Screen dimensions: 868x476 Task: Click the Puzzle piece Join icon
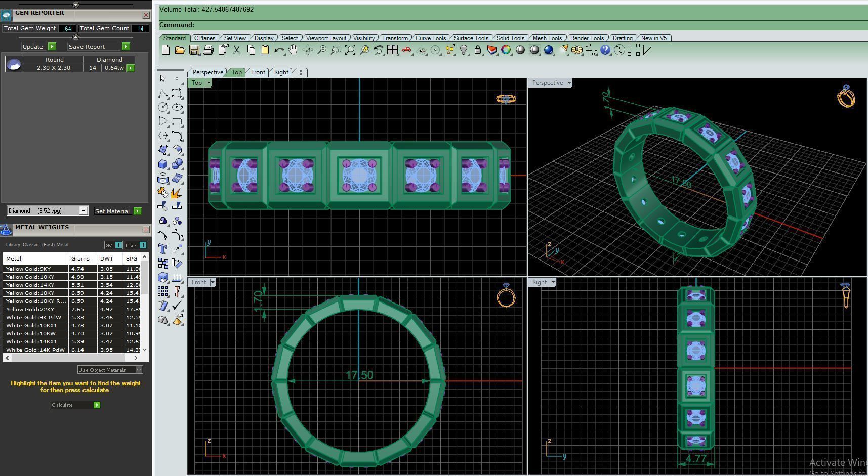tap(162, 193)
